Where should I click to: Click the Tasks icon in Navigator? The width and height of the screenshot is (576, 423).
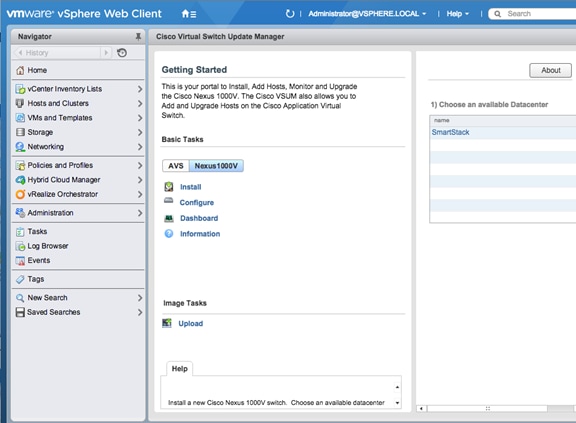(20, 232)
